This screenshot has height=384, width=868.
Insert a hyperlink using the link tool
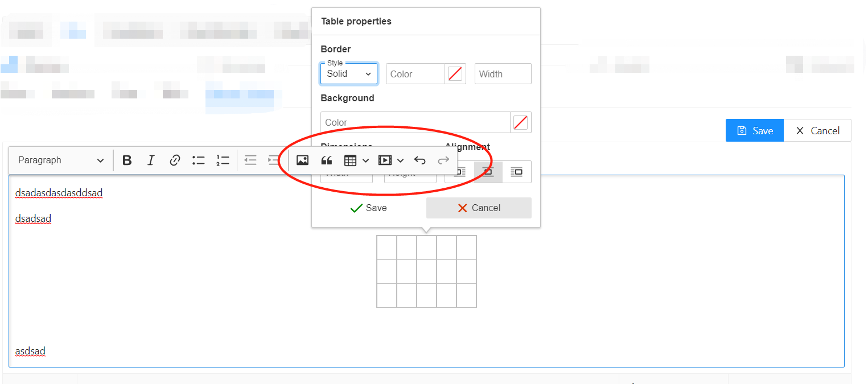click(175, 160)
